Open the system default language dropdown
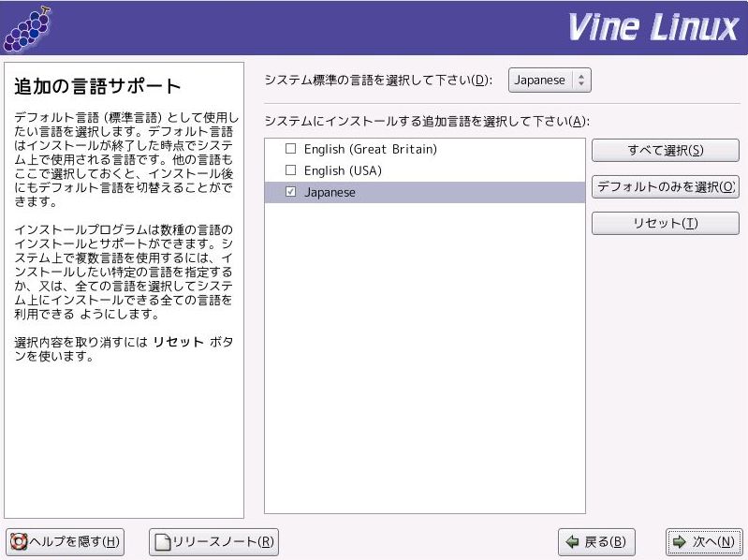This screenshot has width=748, height=560. (550, 80)
